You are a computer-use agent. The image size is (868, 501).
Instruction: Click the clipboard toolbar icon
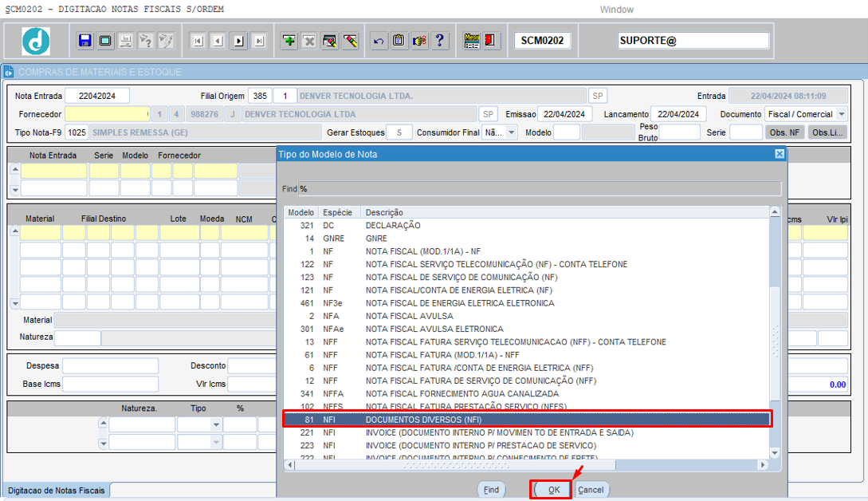[x=399, y=41]
